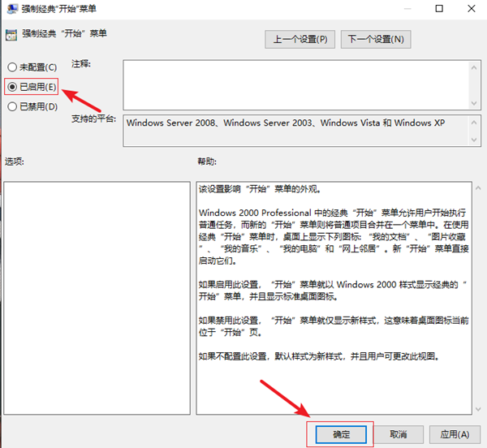Click the help pane scroll down arrow
This screenshot has height=448, width=487.
(478, 409)
